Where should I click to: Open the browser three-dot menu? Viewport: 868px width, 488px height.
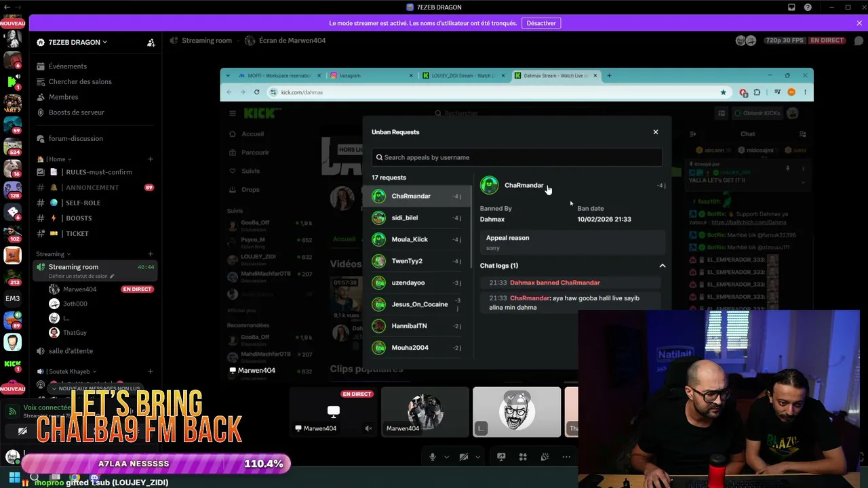click(x=806, y=92)
